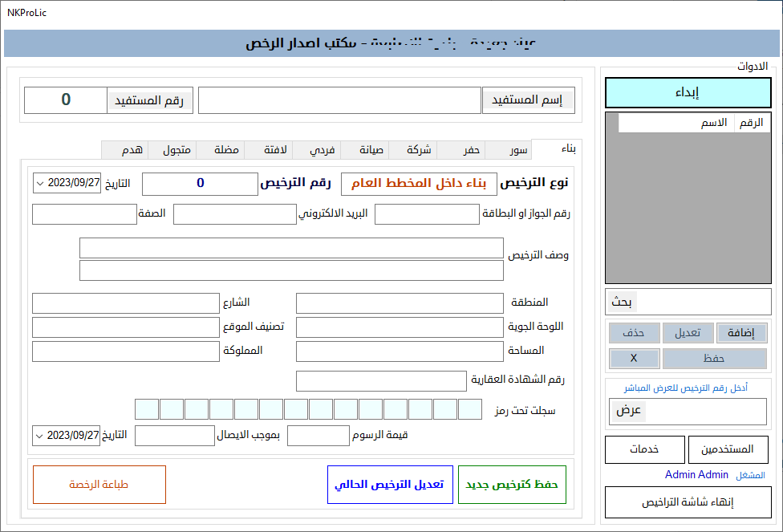
Task: Click the نوع الترخيص value field
Action: tap(419, 183)
